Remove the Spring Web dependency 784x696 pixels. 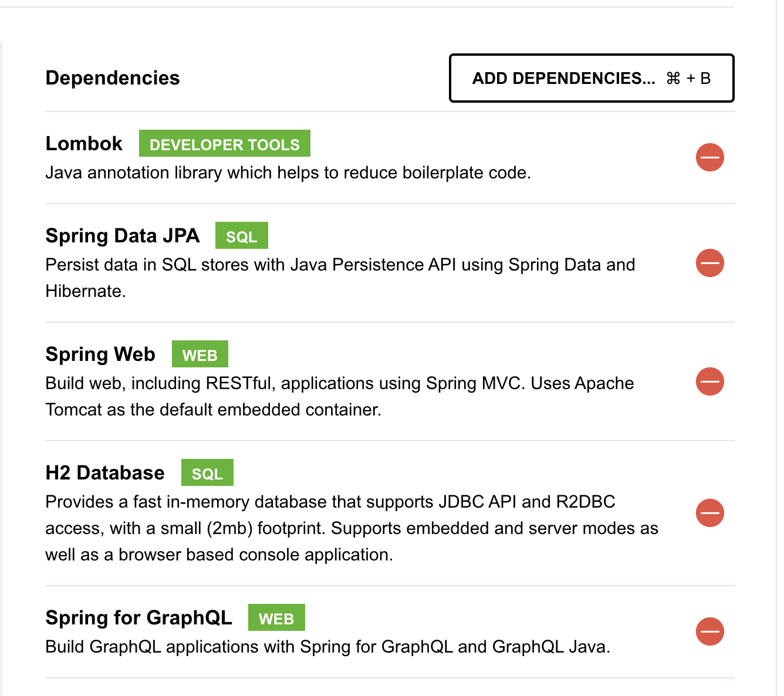tap(709, 381)
